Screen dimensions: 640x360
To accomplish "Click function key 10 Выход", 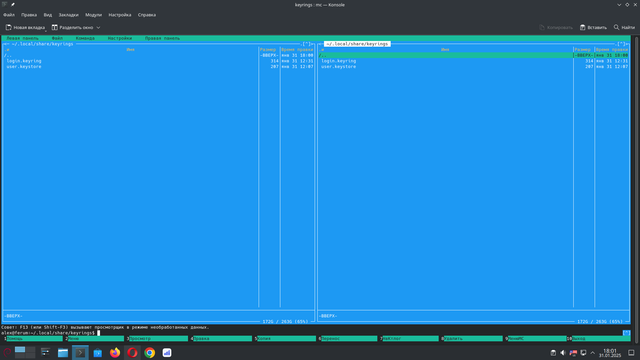I will click(x=601, y=338).
